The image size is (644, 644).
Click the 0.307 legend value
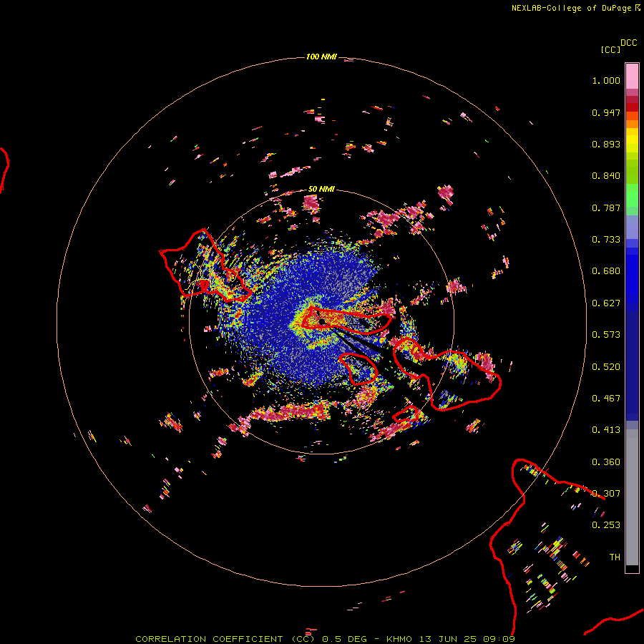click(x=606, y=493)
